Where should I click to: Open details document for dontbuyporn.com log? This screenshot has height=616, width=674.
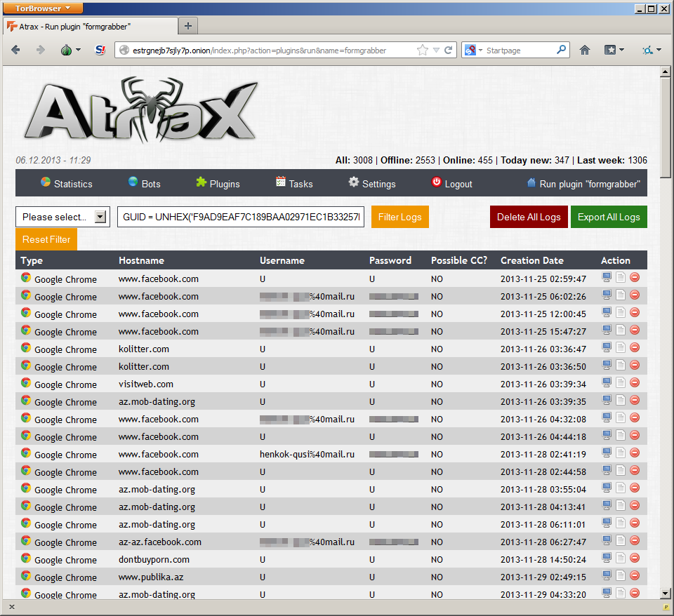[x=620, y=558]
